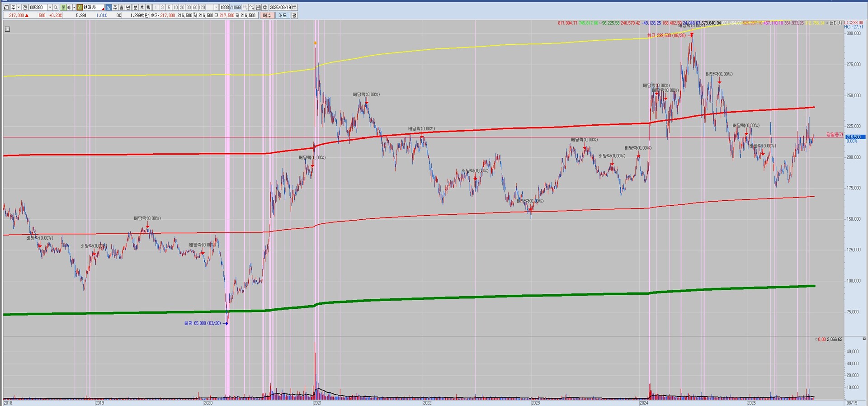Screen dimensions: 868x406
Task: Open chart settings gear icon
Action: pyautogui.click(x=265, y=8)
